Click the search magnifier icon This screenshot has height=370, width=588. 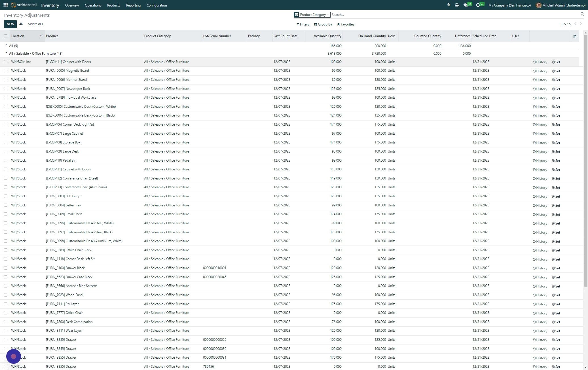click(582, 14)
